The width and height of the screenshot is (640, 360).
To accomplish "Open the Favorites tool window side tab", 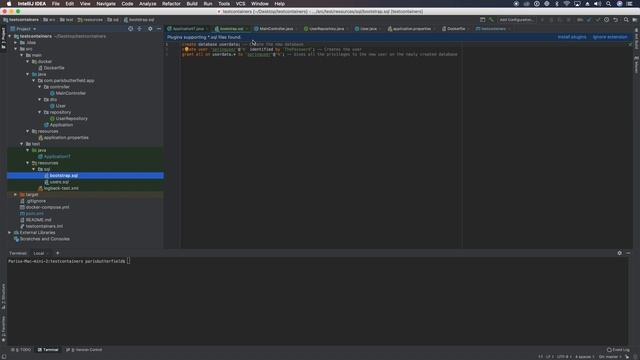I will coord(3,329).
